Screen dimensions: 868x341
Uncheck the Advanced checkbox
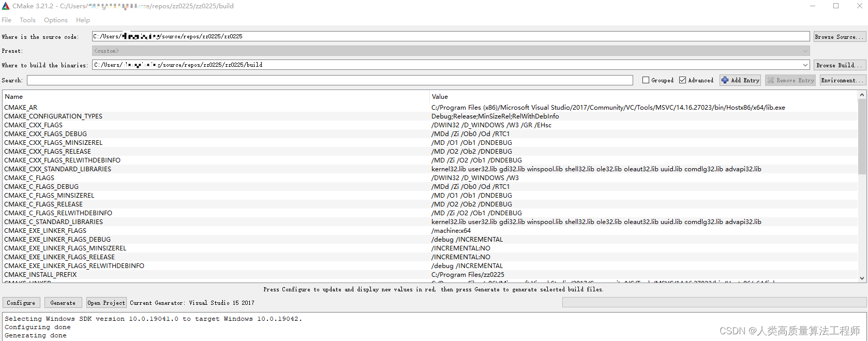tap(682, 80)
